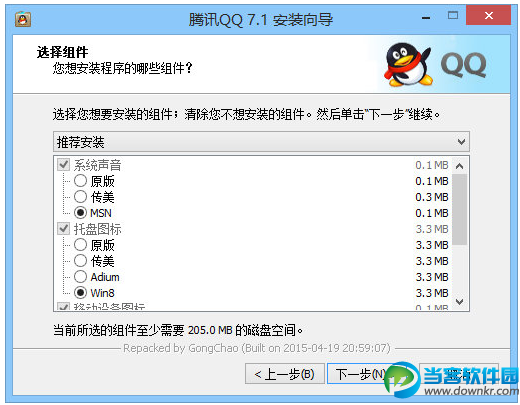
Task: Select the Adium tray icon option
Action: click(x=80, y=276)
